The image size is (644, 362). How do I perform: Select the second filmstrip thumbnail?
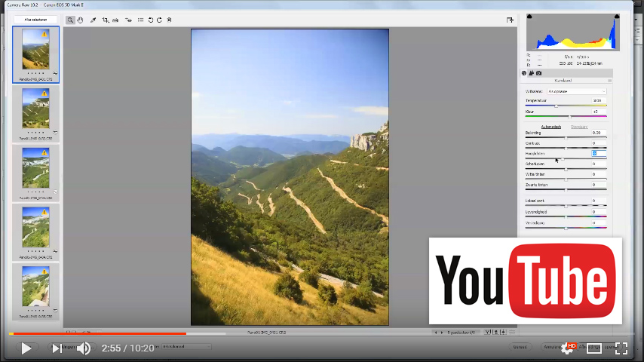[35, 109]
